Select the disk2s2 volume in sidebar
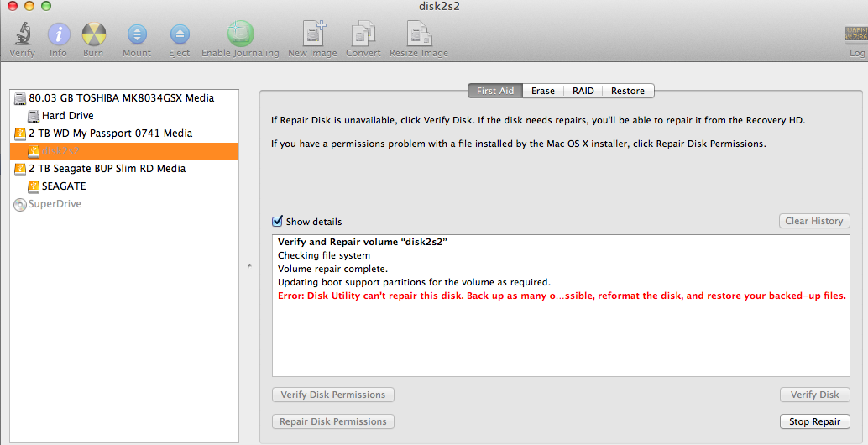Screen dimensions: 868x445 [124, 151]
